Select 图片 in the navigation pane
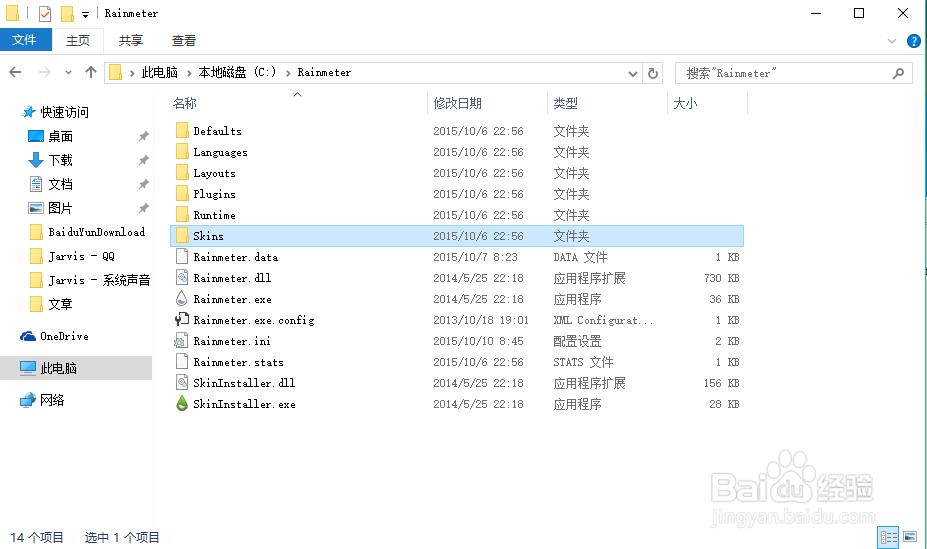The width and height of the screenshot is (927, 549). point(60,208)
